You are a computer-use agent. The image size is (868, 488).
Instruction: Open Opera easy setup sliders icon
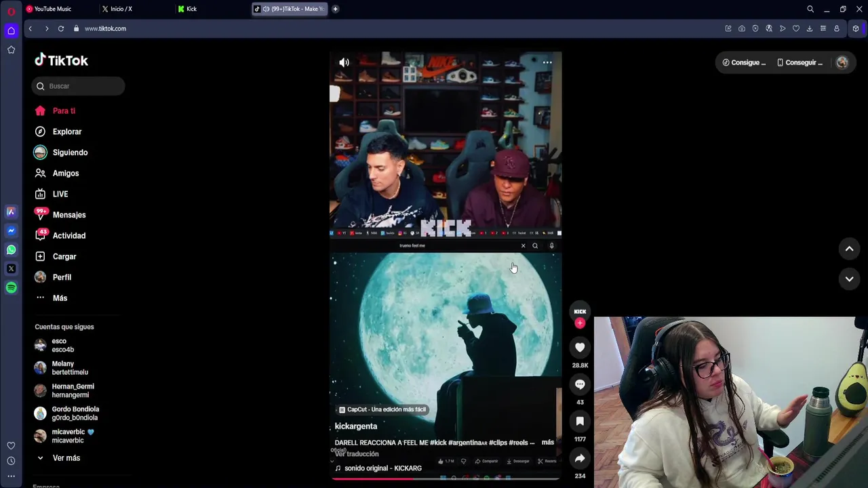click(823, 28)
